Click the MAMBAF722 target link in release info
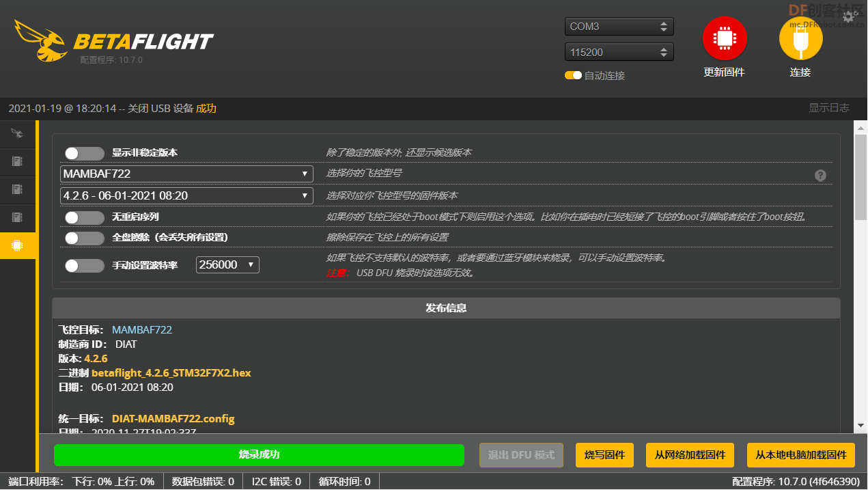Screen dimensions: 868x490 point(142,329)
